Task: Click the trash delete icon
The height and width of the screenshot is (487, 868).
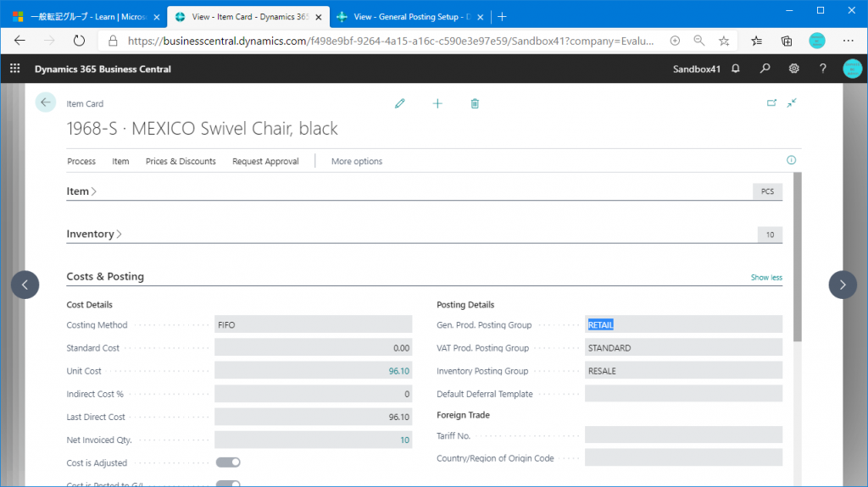Action: pos(475,103)
